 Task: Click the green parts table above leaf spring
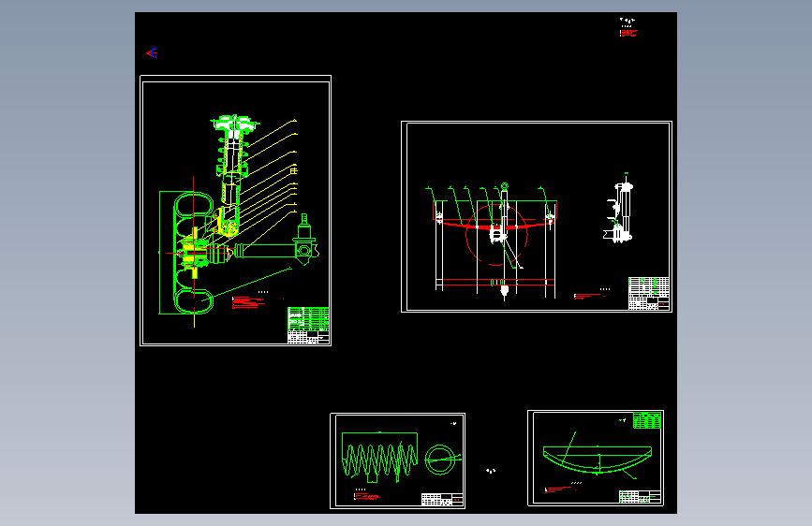[x=647, y=420]
